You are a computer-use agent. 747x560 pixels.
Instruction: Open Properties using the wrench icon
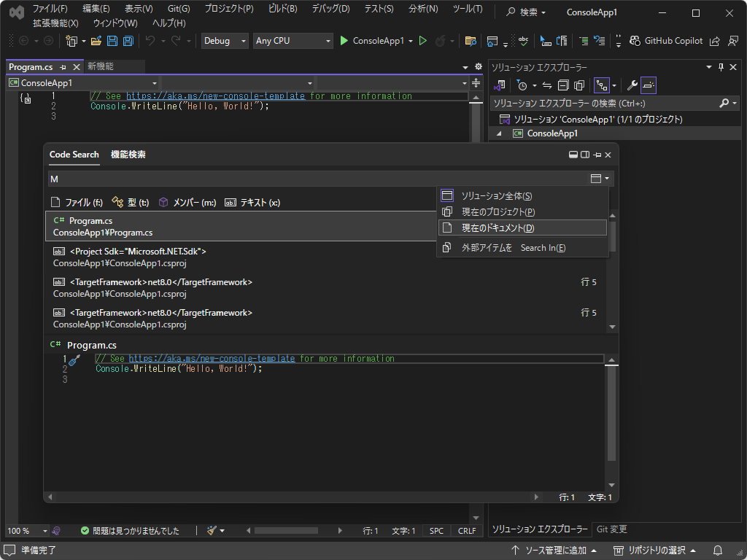(x=632, y=85)
